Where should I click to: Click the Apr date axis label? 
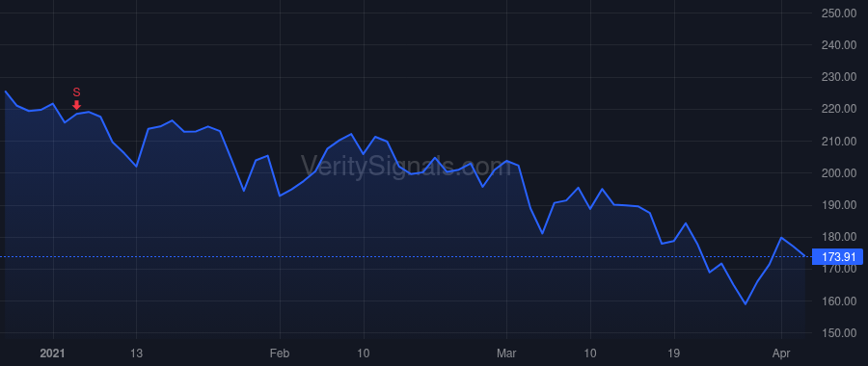[781, 353]
